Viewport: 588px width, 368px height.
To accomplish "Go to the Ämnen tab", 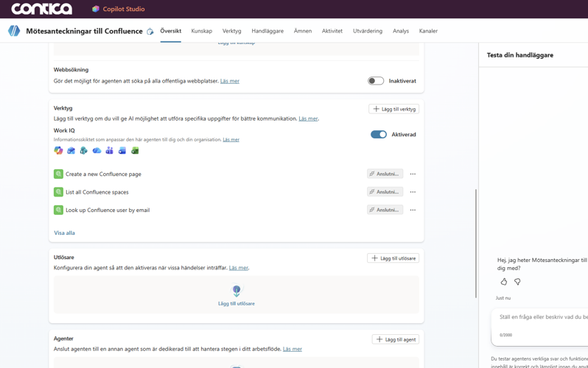I will coord(303,31).
